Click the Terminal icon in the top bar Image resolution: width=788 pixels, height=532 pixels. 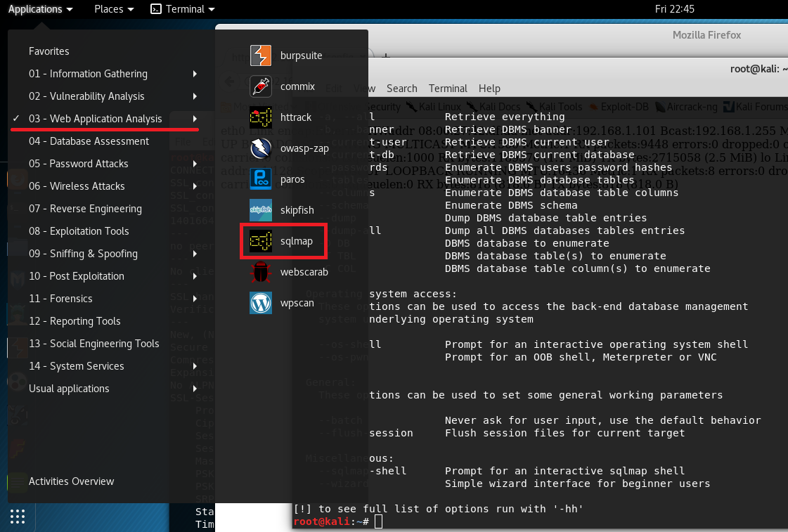pyautogui.click(x=156, y=9)
